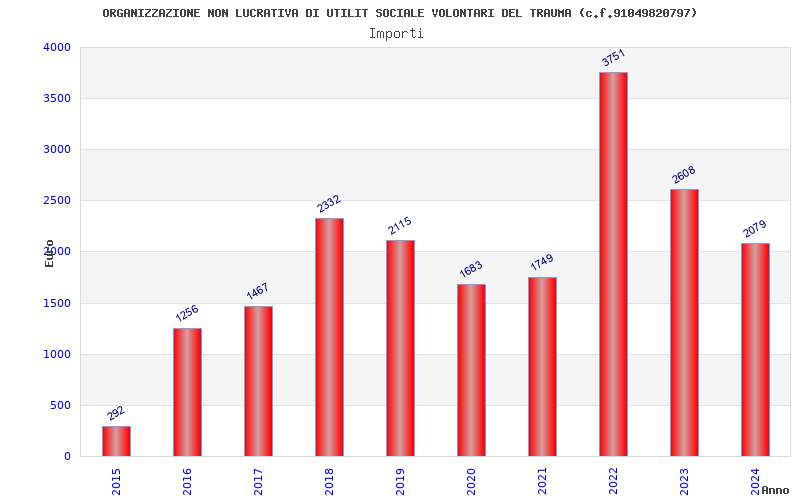Click the 2023 bar showing 2608
This screenshot has width=800, height=500.
point(684,323)
